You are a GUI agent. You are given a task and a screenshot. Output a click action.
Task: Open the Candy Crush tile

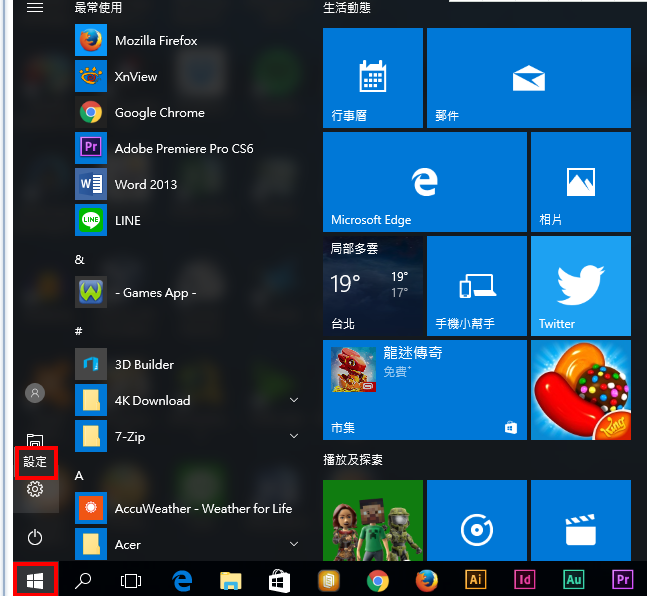point(581,390)
